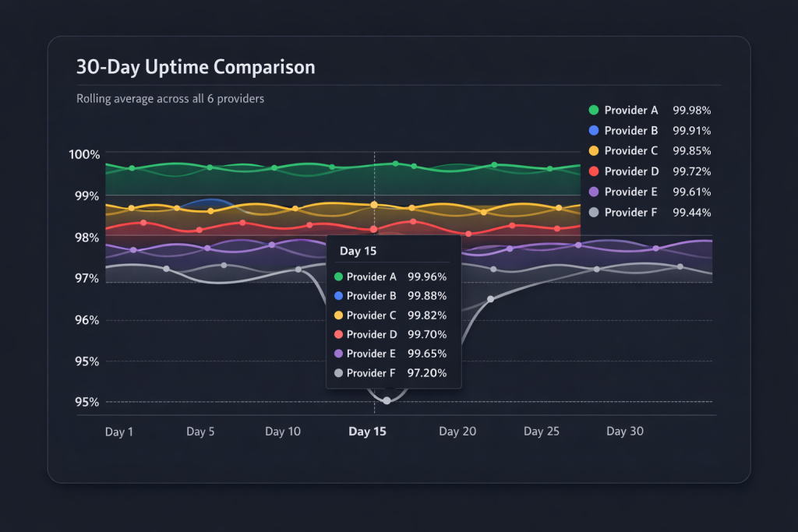Select the Day 20 x-axis label
The width and height of the screenshot is (798, 532).
pyautogui.click(x=457, y=432)
